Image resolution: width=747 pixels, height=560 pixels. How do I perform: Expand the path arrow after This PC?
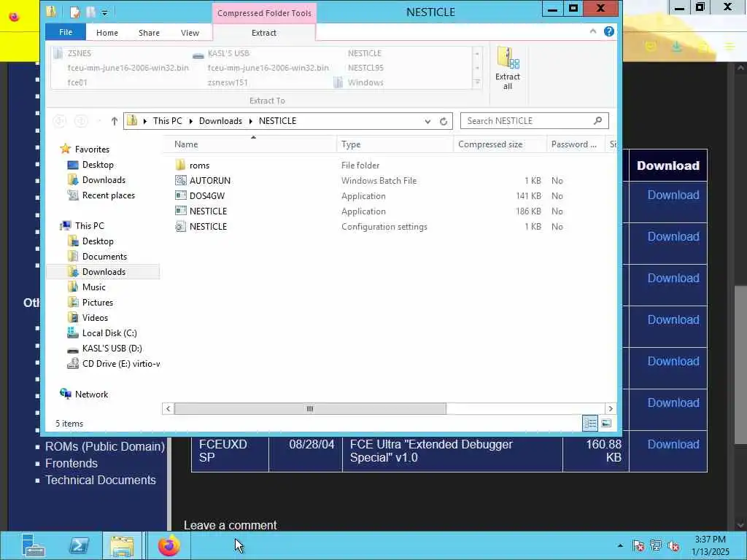(191, 121)
